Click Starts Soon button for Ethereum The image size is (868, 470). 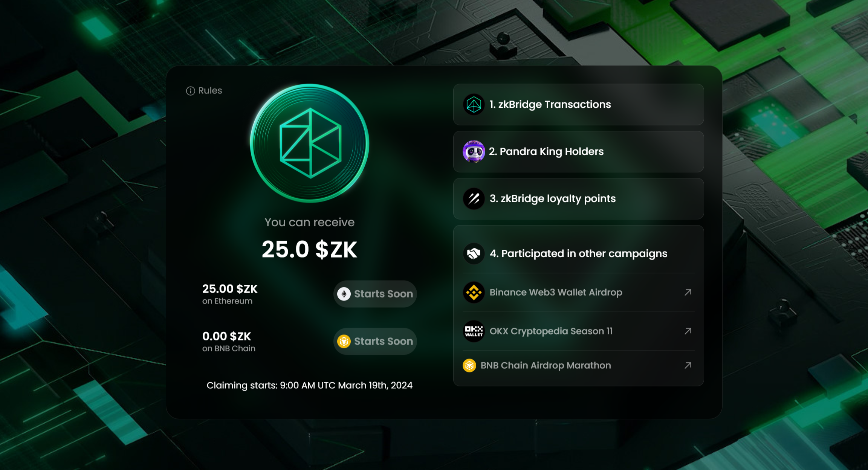point(375,294)
